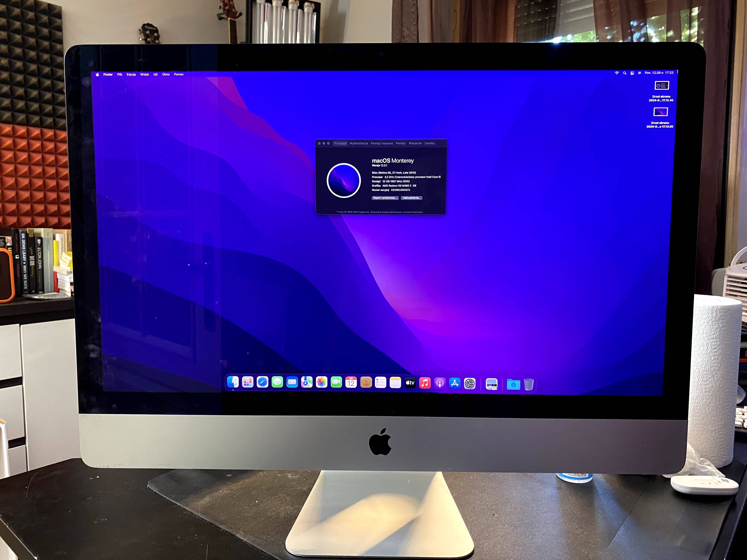Screen dimensions: 747x560
Task: Open Podcasts from the Dock
Action: click(440, 383)
